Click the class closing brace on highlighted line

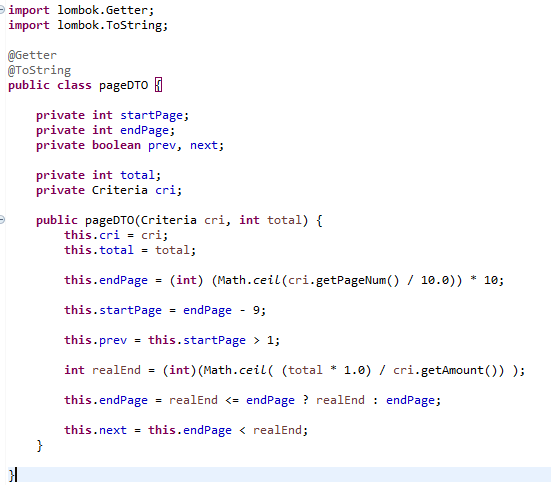[12, 475]
